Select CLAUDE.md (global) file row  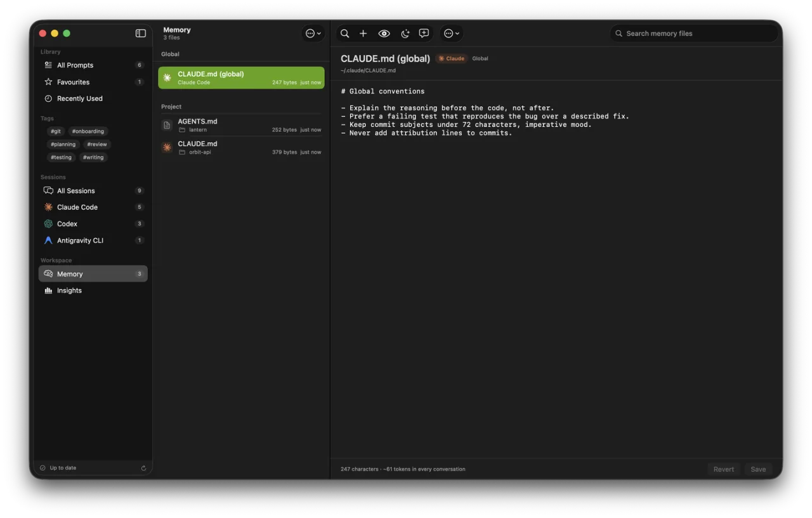[x=241, y=77]
